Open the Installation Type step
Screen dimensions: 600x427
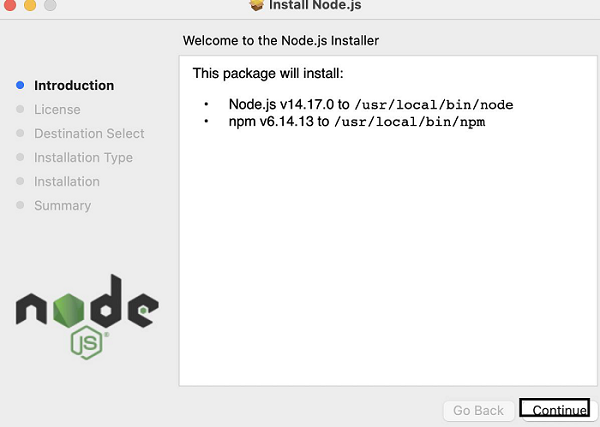coord(83,158)
